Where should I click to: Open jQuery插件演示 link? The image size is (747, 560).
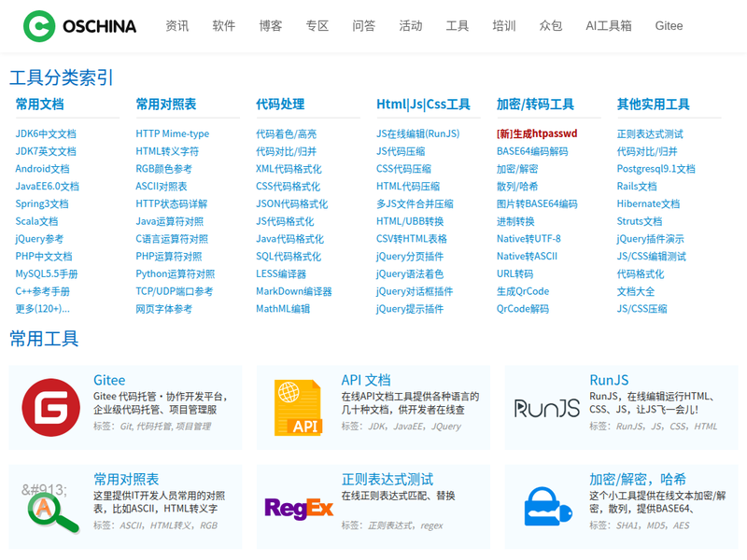point(650,239)
